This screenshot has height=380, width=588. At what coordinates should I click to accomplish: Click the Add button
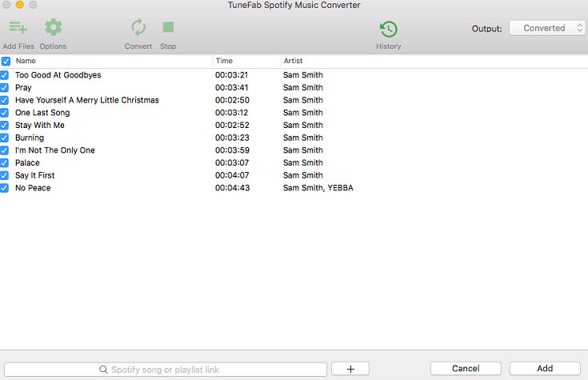545,369
